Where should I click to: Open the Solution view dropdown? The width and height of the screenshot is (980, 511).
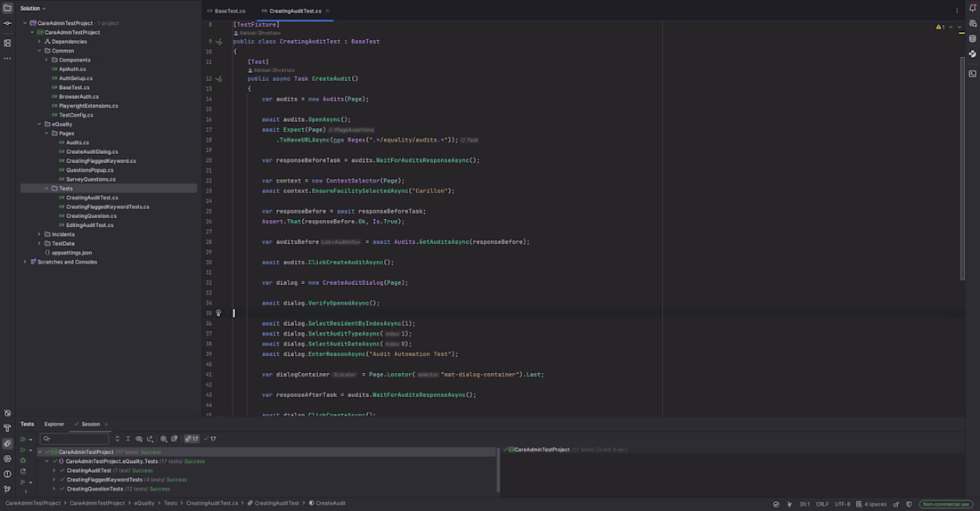pyautogui.click(x=33, y=8)
